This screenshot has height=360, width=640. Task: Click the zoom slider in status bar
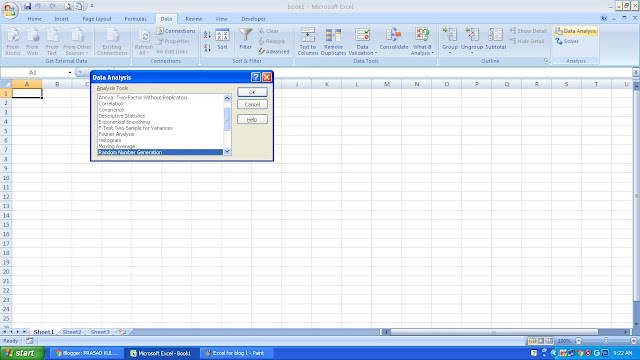(606, 341)
